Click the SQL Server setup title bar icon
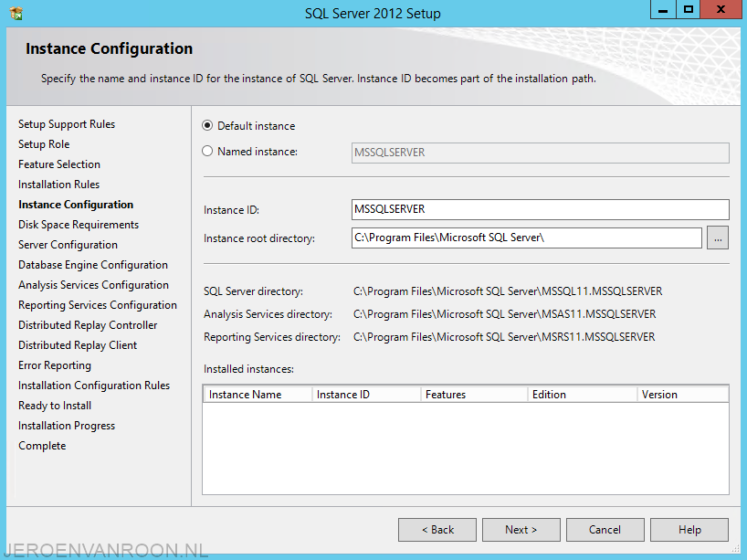 [x=16, y=13]
